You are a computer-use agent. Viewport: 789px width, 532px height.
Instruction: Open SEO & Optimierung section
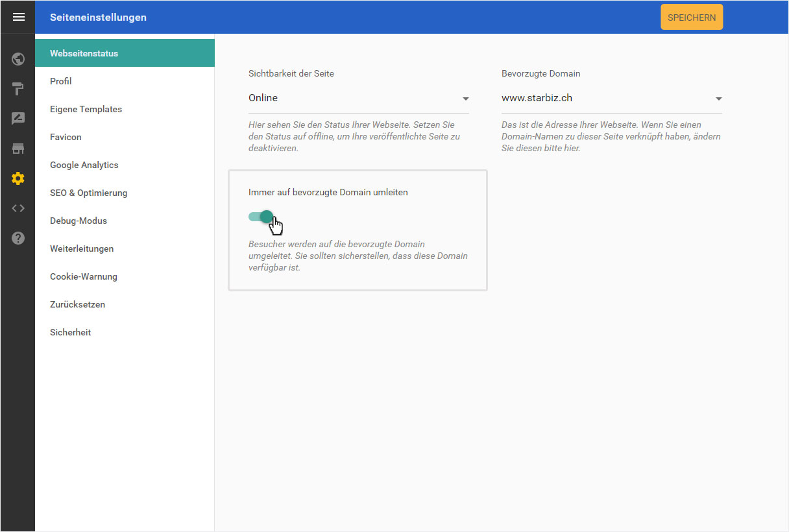[125, 193]
